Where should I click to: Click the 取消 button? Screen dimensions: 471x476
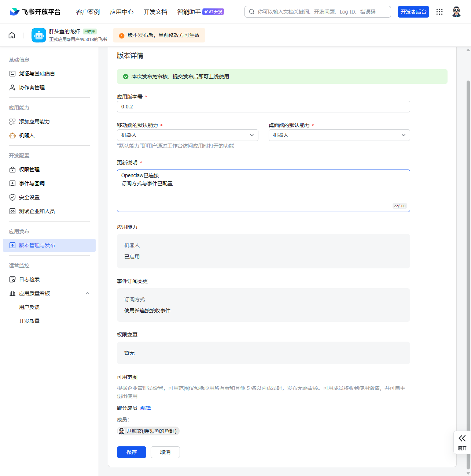coord(165,452)
